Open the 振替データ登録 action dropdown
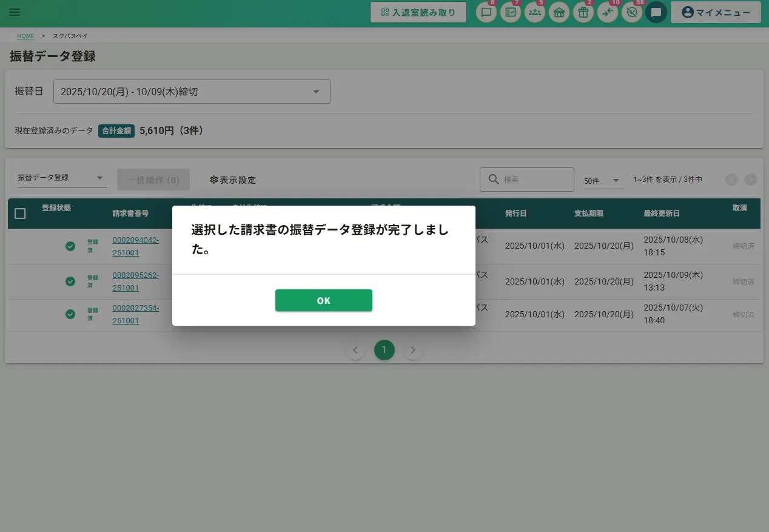Viewport: 769px width, 532px height. pos(61,178)
